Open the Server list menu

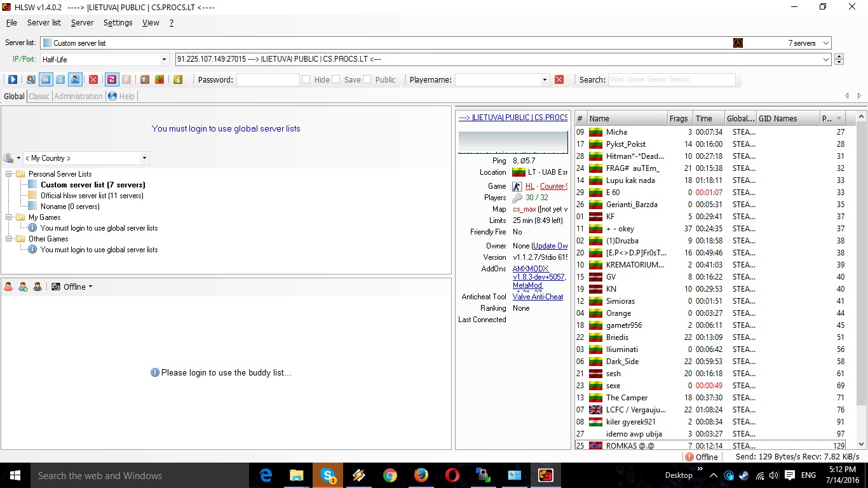tap(44, 23)
